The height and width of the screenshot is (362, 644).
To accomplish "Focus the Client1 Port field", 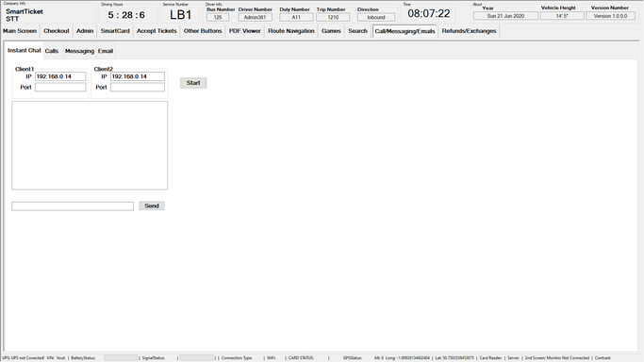I will coord(60,87).
